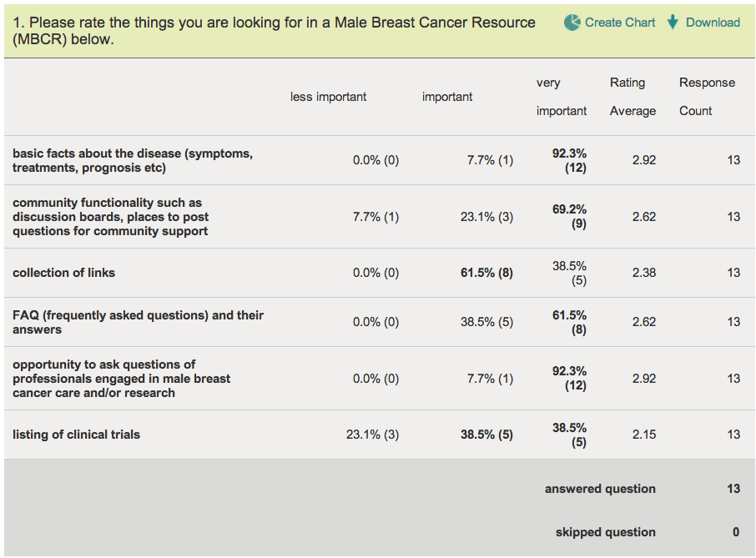Click the Rating Average column header

tap(632, 97)
